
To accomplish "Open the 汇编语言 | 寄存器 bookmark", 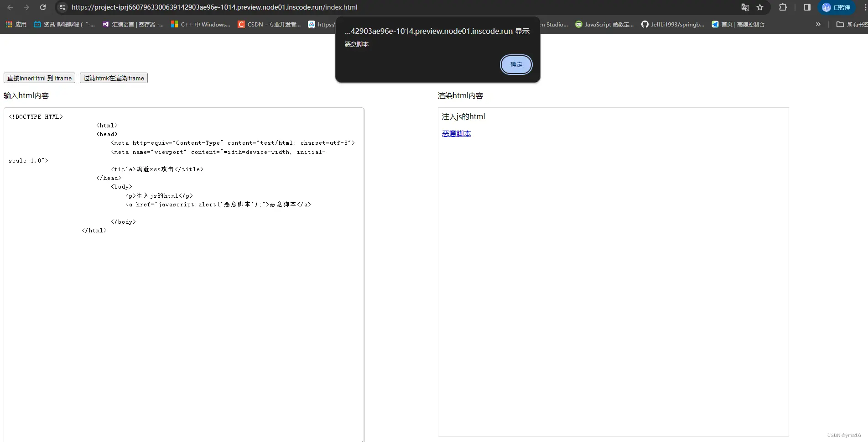I will click(133, 24).
